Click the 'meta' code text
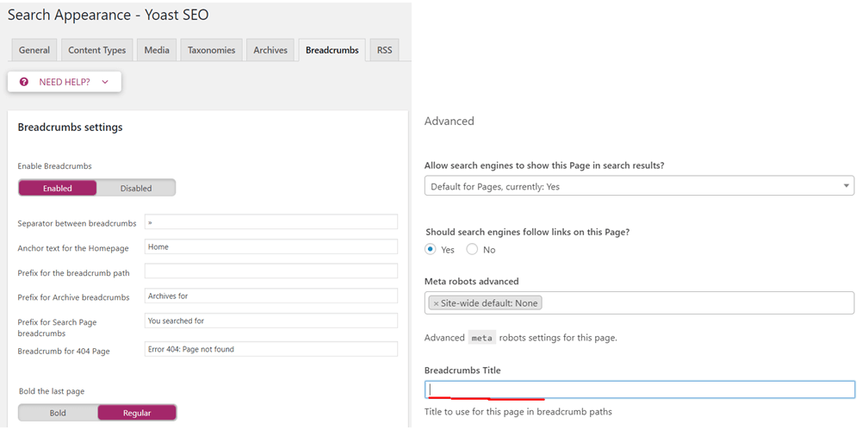The image size is (868, 430). pyautogui.click(x=482, y=338)
